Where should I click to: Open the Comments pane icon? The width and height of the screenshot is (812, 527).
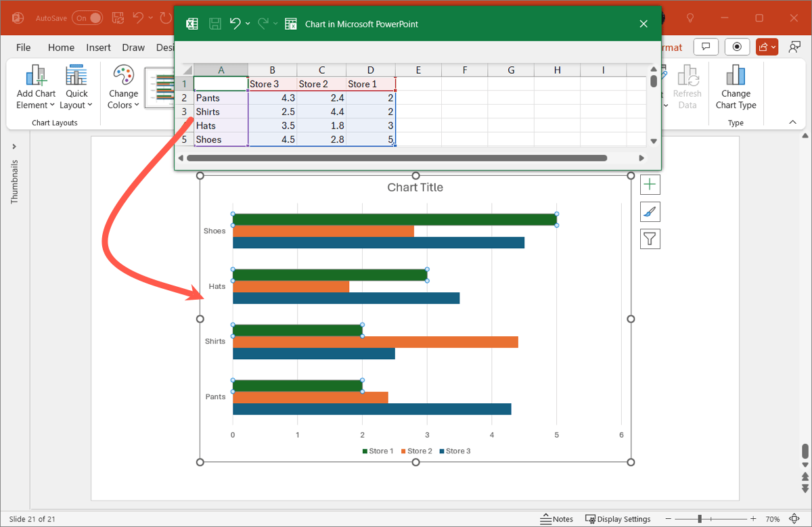pos(706,47)
